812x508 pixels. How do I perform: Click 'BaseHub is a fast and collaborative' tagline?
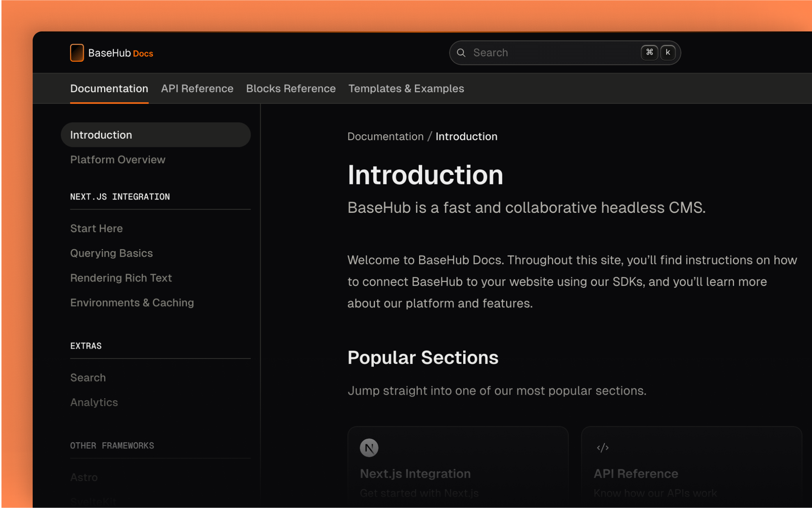click(526, 207)
